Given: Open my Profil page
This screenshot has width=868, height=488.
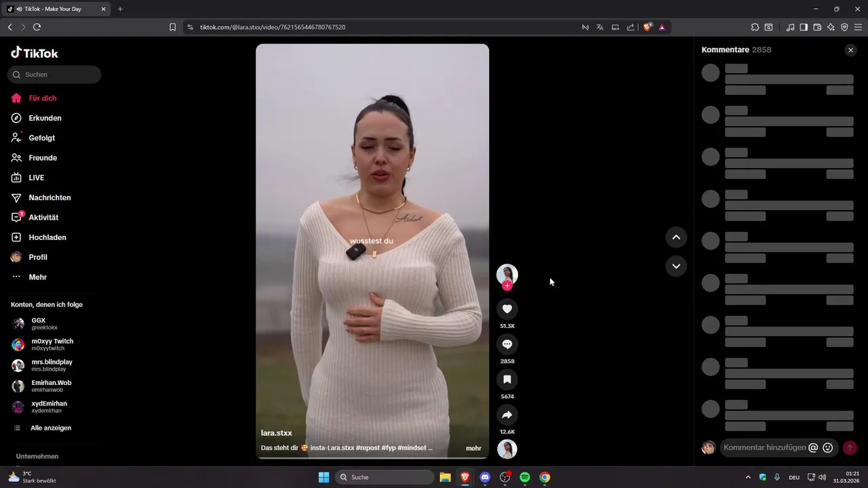Looking at the screenshot, I should click(29, 257).
